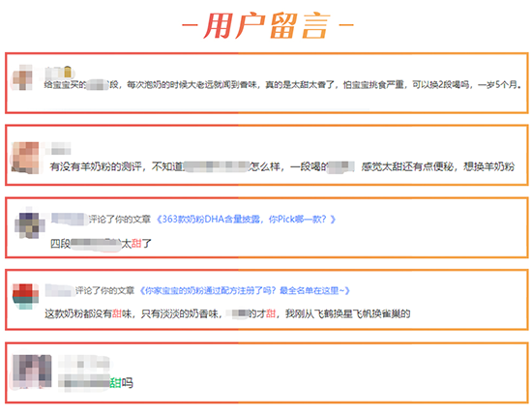Click avatar of the 这款奶粉都没有甜味 comment
The width and height of the screenshot is (532, 415).
tap(25, 296)
